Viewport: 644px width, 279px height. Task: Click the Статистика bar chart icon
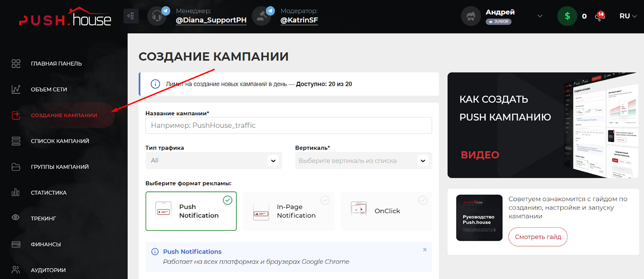[16, 193]
